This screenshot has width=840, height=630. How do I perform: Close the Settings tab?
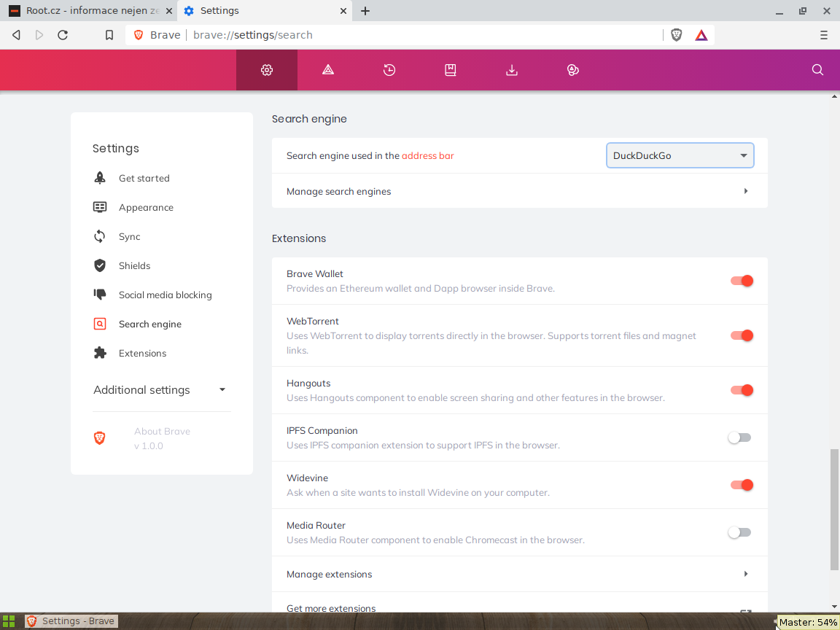[x=343, y=11]
